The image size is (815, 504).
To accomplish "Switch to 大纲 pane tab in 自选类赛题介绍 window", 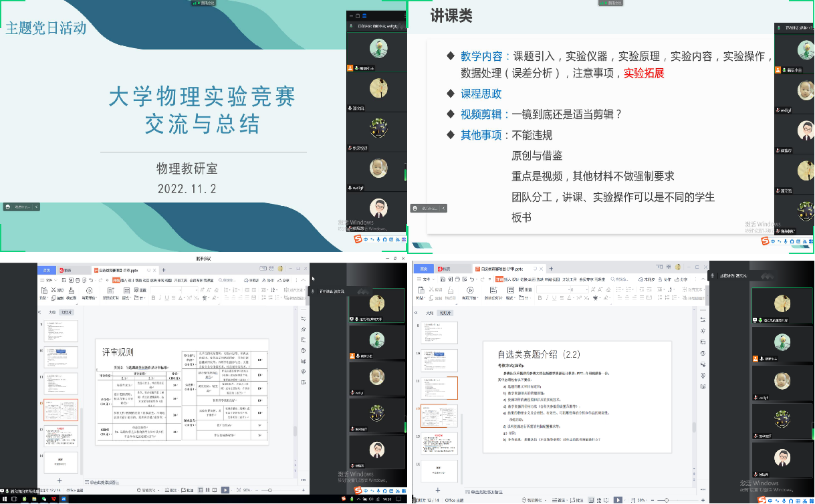I will point(430,313).
